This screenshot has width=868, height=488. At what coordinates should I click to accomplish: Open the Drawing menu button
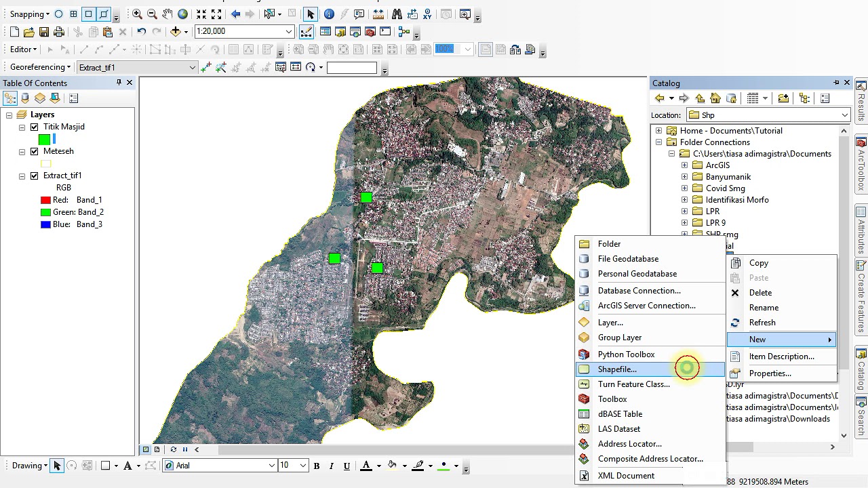click(30, 466)
